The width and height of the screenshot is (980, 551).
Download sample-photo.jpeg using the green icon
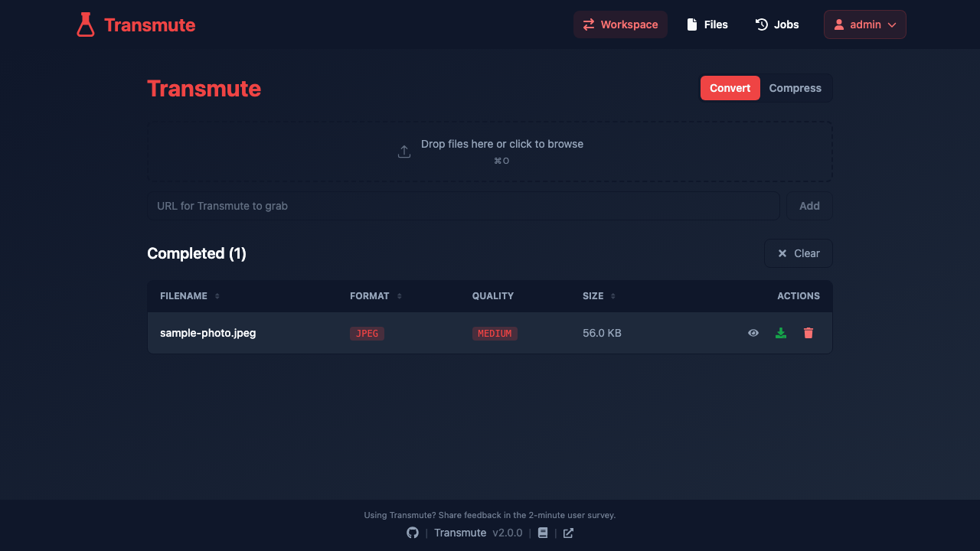click(781, 333)
